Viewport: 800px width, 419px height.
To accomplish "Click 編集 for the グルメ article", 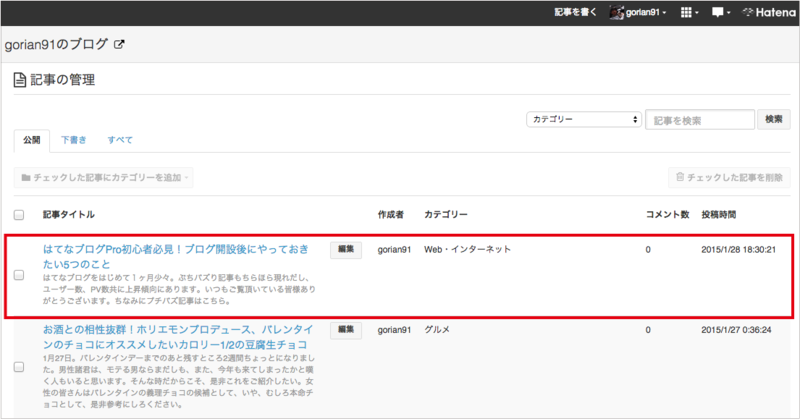I will (x=346, y=330).
